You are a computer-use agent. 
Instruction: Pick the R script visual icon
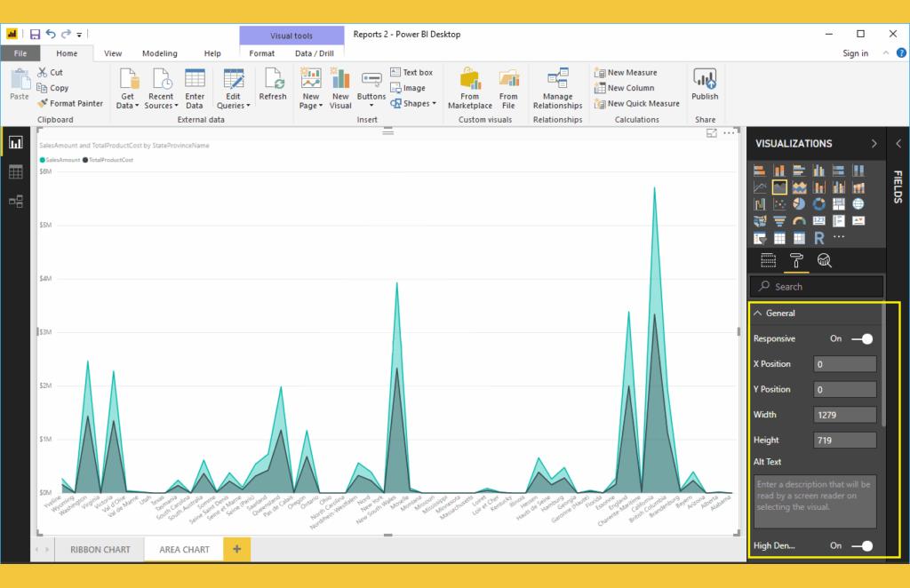pyautogui.click(x=818, y=238)
